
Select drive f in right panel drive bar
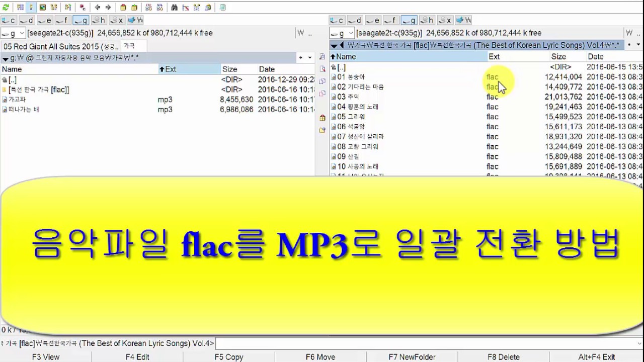pos(391,20)
